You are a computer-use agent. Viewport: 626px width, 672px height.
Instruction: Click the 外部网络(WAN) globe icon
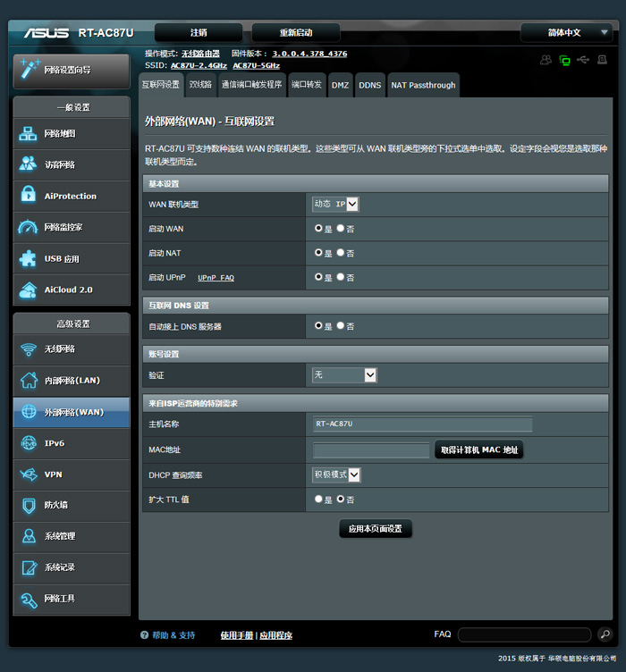pyautogui.click(x=29, y=411)
